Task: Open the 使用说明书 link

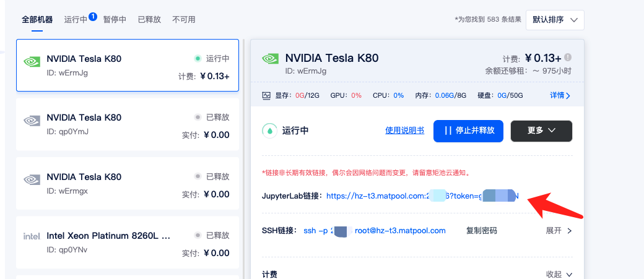Action: pyautogui.click(x=404, y=131)
